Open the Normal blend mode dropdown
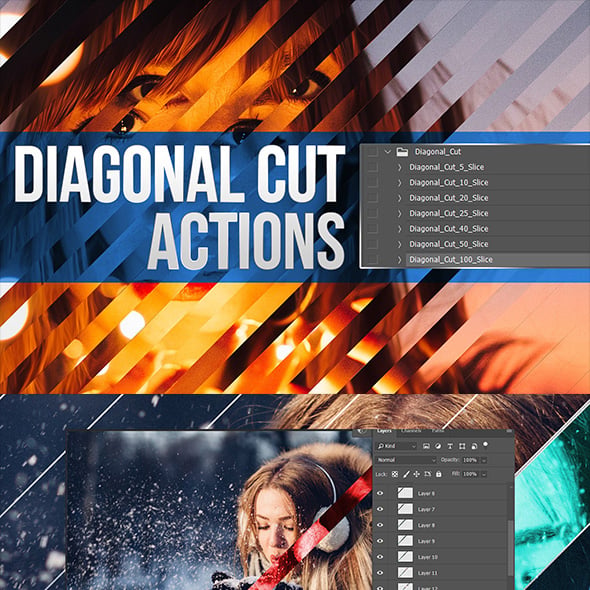Image resolution: width=590 pixels, height=590 pixels. 406,460
